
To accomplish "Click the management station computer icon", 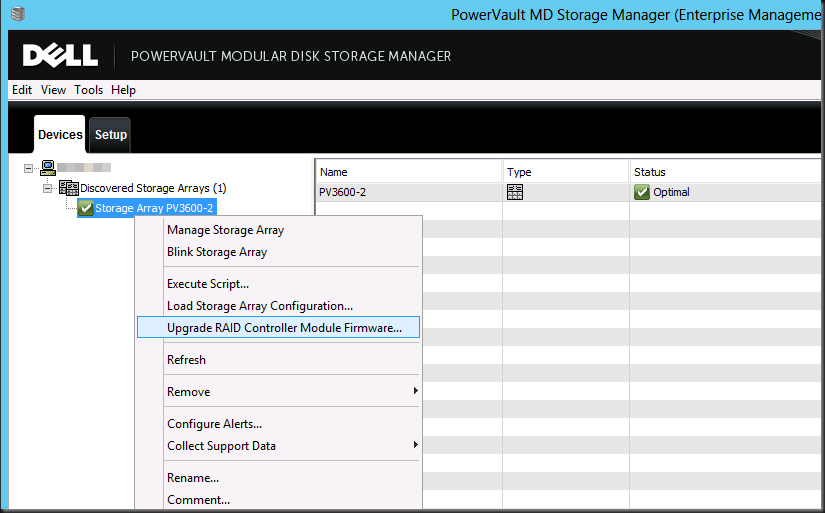I will [x=48, y=168].
